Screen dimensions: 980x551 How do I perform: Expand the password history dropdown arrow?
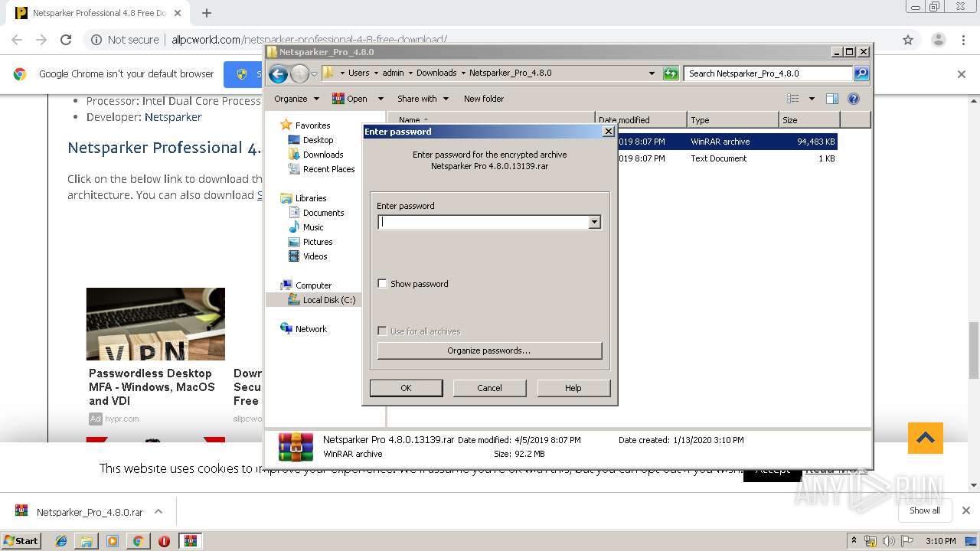click(595, 222)
